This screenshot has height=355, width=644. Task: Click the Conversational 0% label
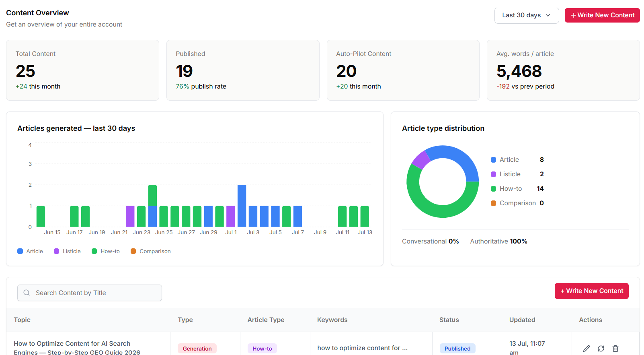coord(430,241)
